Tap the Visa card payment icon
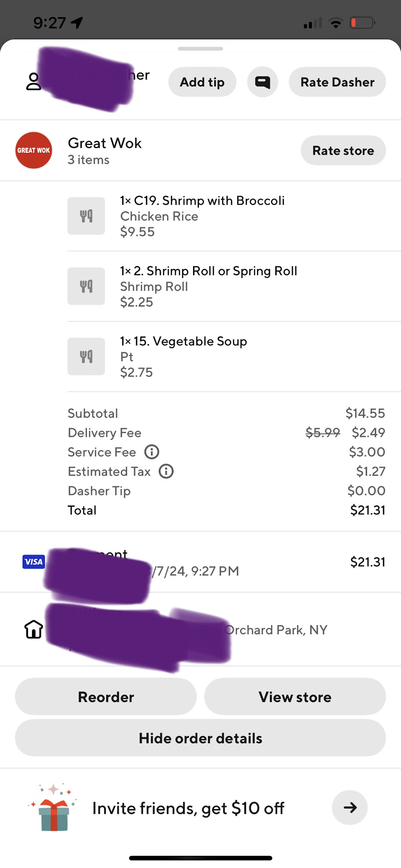Image resolution: width=401 pixels, height=868 pixels. tap(33, 561)
